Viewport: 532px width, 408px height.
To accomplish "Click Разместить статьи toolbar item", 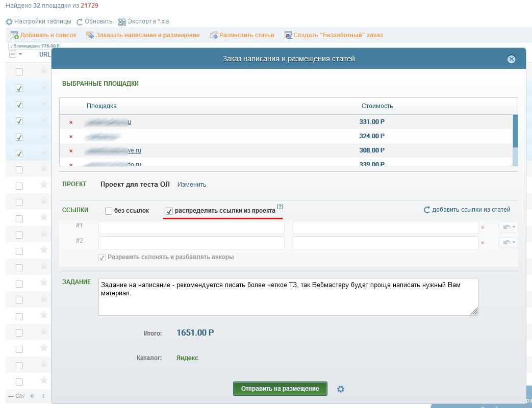I will 242,35.
